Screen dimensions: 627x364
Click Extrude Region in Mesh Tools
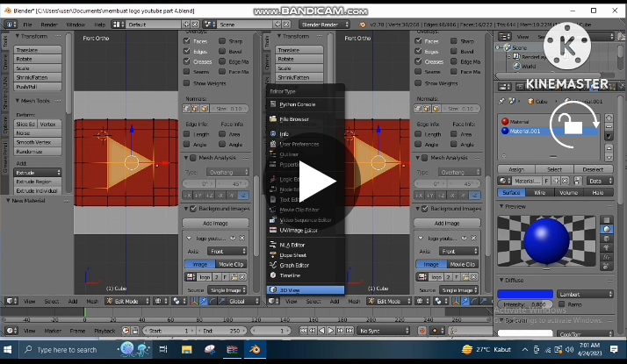[38, 182]
